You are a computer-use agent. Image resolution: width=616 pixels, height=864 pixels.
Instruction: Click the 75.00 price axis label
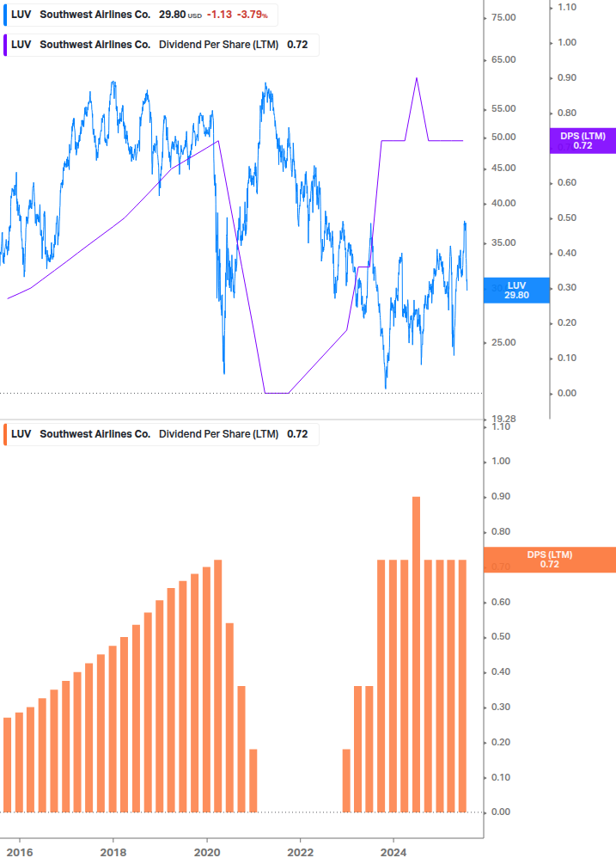click(x=503, y=18)
